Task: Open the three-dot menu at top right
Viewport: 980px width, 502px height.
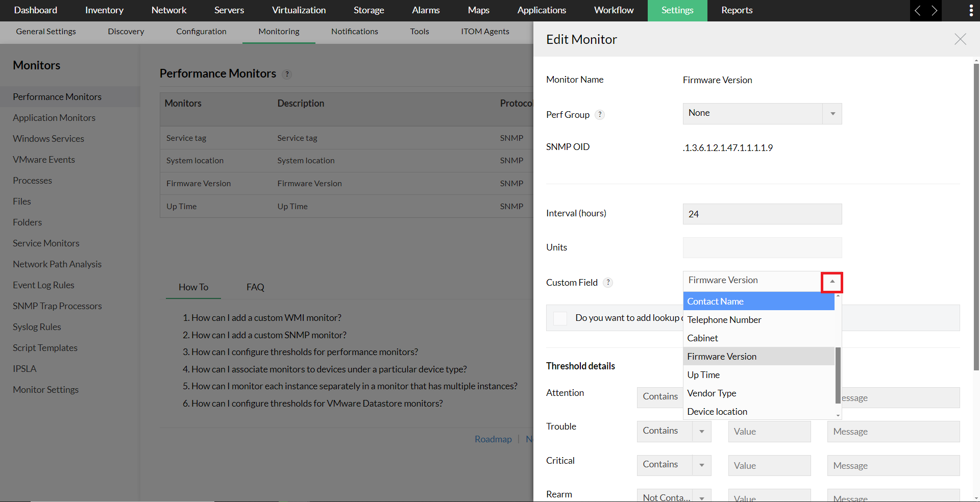Action: click(x=971, y=10)
